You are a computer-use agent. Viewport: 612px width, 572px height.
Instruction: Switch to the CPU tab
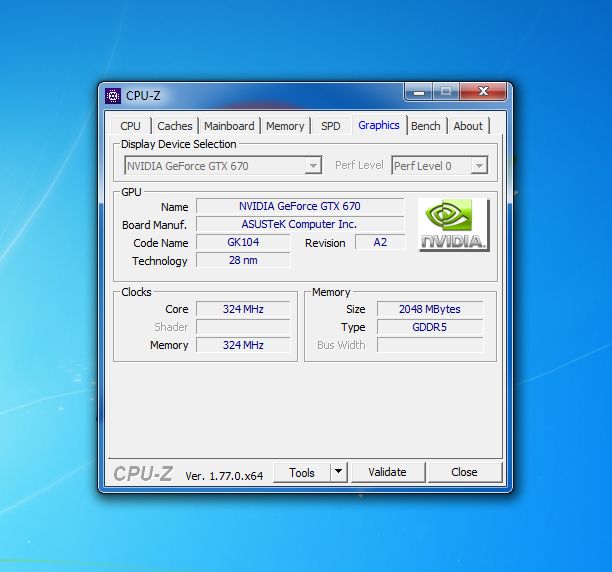pos(130,126)
